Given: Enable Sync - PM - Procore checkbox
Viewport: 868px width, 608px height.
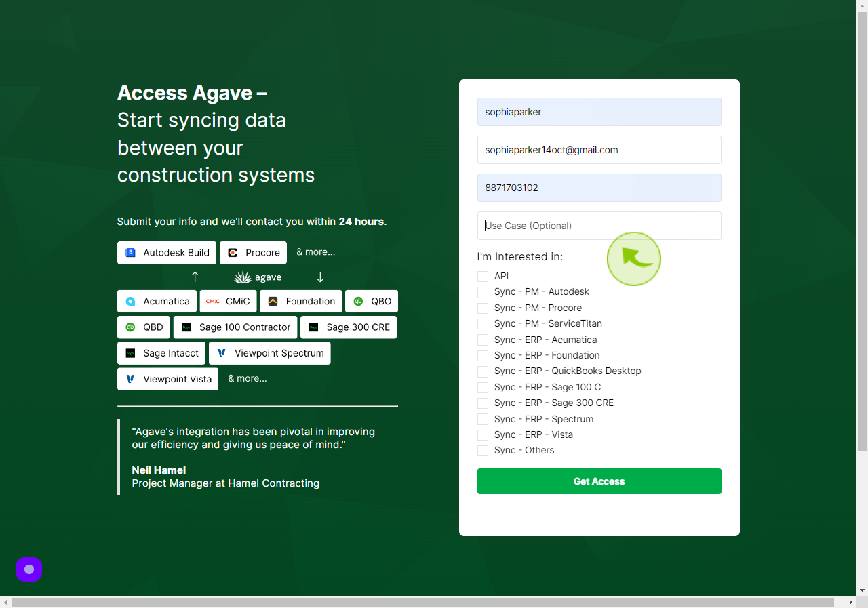Looking at the screenshot, I should pyautogui.click(x=483, y=308).
